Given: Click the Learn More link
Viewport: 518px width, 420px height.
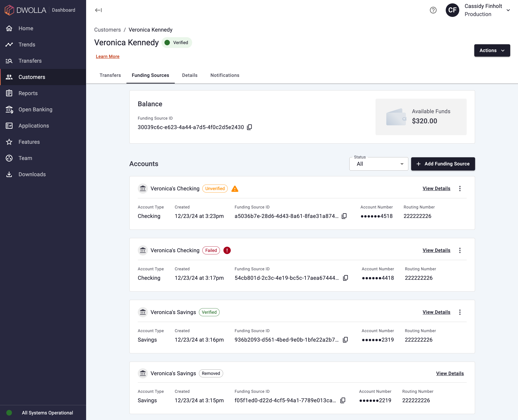Looking at the screenshot, I should click(108, 56).
